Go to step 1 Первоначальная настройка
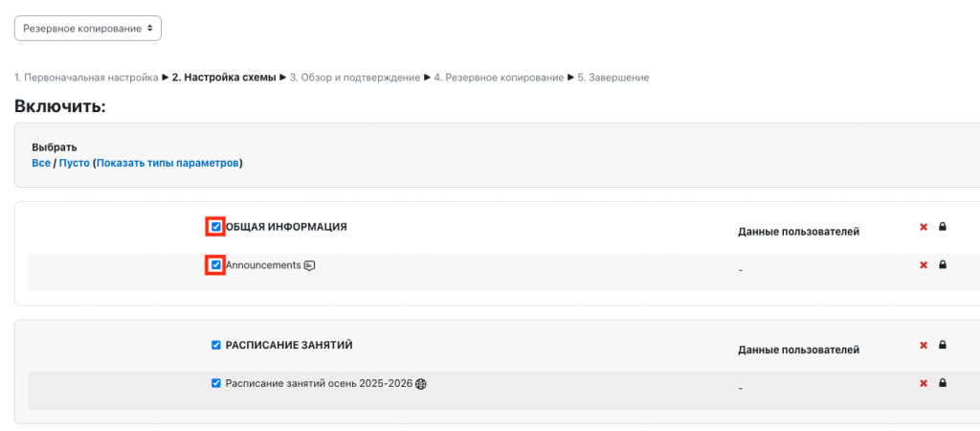The height and width of the screenshot is (431, 980). point(86,78)
